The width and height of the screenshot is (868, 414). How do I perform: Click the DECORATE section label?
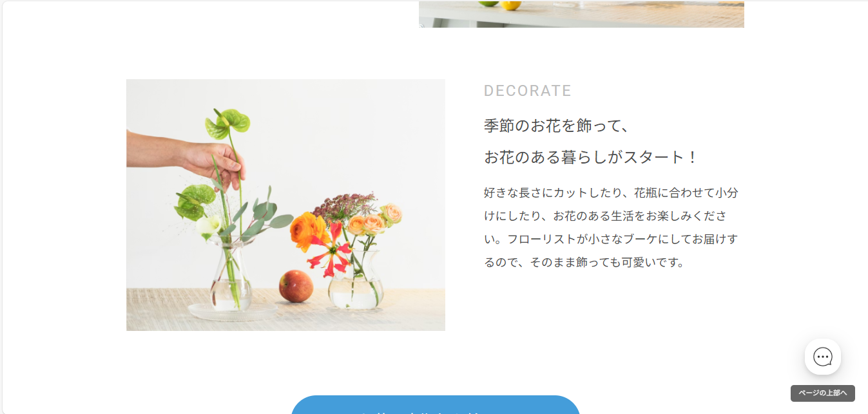pos(528,91)
